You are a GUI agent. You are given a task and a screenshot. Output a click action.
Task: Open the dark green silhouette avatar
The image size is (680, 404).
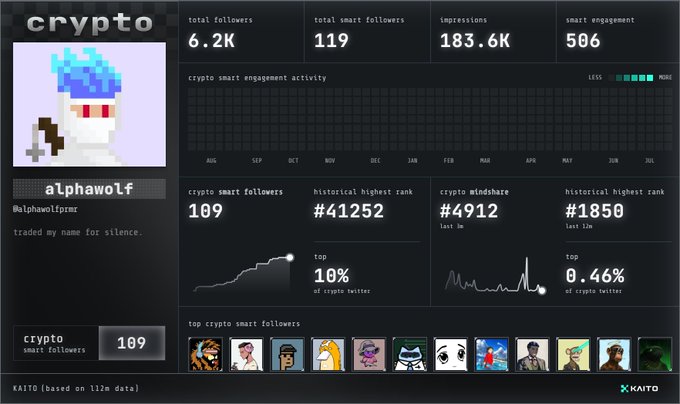coord(655,354)
